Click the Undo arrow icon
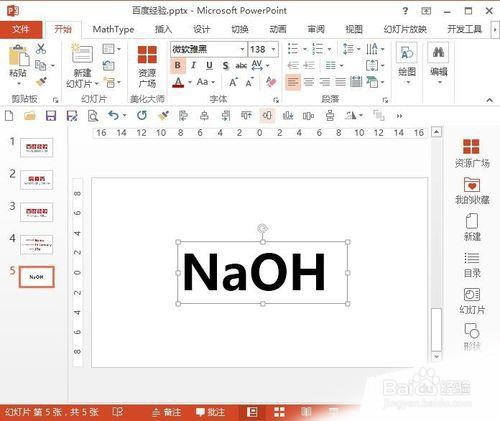Image resolution: width=500 pixels, height=421 pixels. pos(114,116)
